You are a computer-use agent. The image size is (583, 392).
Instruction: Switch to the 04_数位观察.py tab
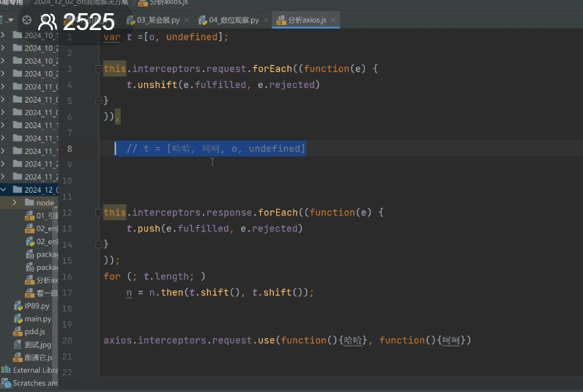(x=234, y=20)
